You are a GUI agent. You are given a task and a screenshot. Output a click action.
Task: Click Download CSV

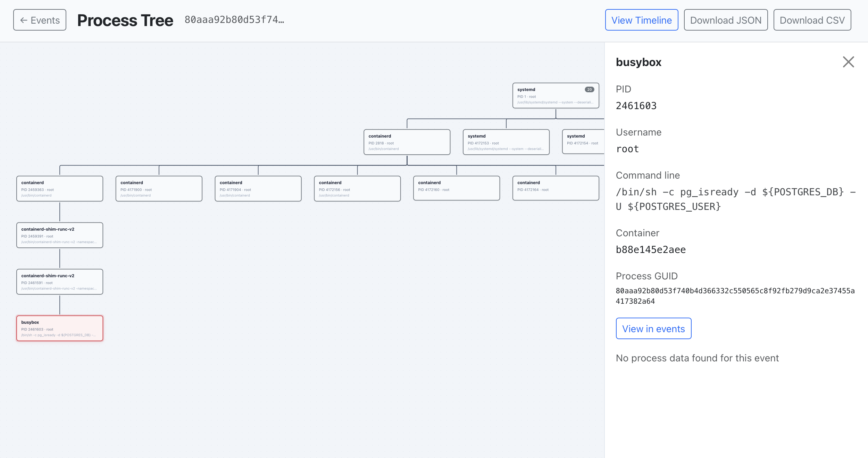click(812, 20)
